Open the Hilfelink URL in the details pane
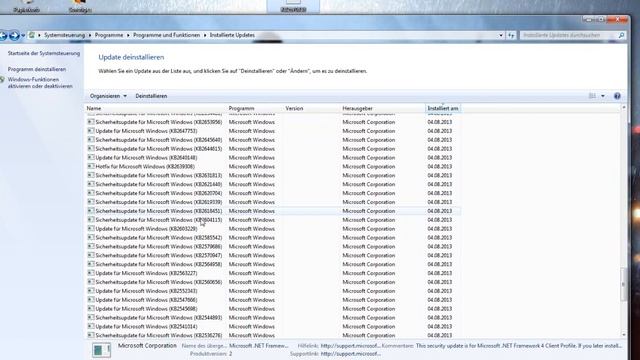640x360 pixels. pos(350,346)
